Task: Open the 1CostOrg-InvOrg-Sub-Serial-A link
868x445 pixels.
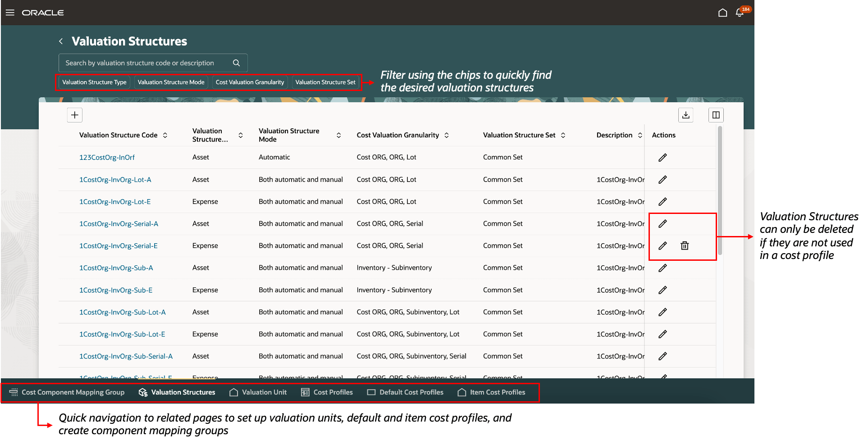Action: (x=126, y=356)
